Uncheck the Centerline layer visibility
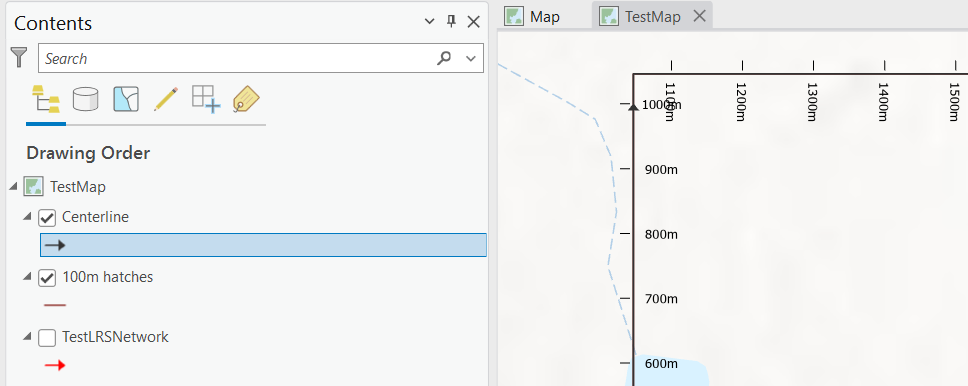 coord(47,217)
